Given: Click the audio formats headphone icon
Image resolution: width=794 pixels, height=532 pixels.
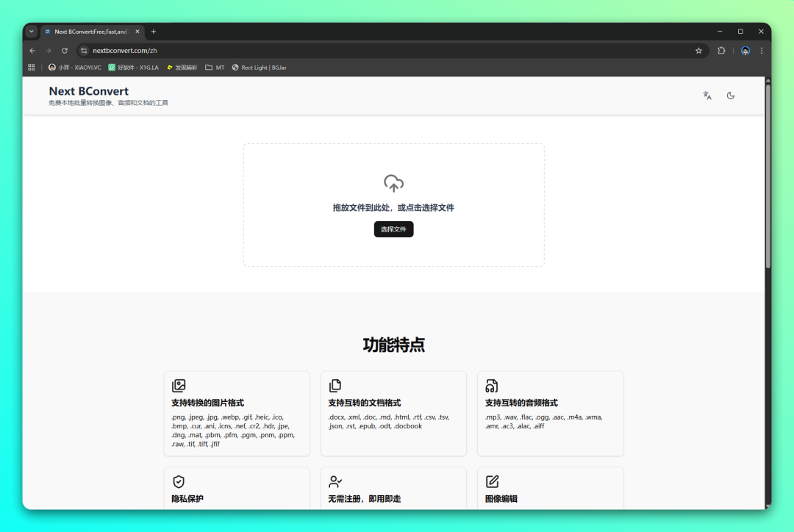Looking at the screenshot, I should (492, 386).
